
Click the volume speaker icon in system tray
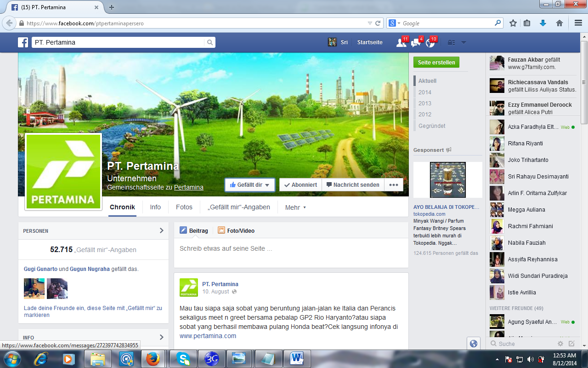click(530, 359)
